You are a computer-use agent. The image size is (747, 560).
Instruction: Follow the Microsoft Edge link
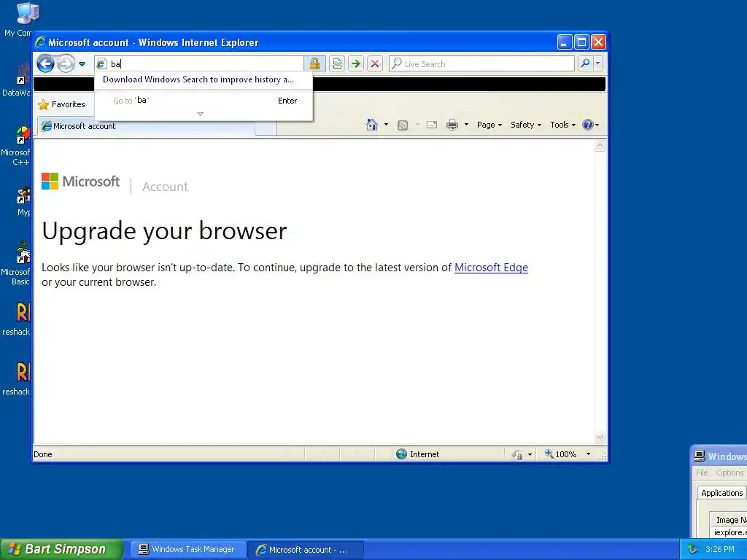(x=491, y=268)
